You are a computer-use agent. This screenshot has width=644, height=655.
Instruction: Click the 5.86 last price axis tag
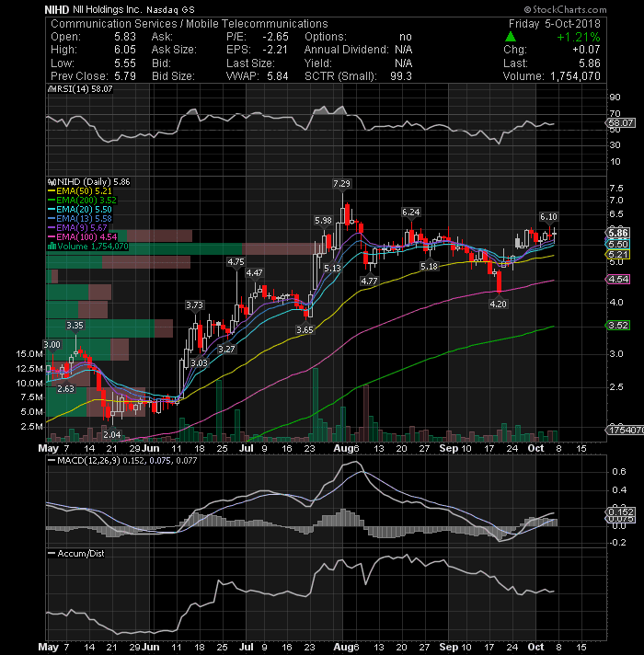click(618, 233)
